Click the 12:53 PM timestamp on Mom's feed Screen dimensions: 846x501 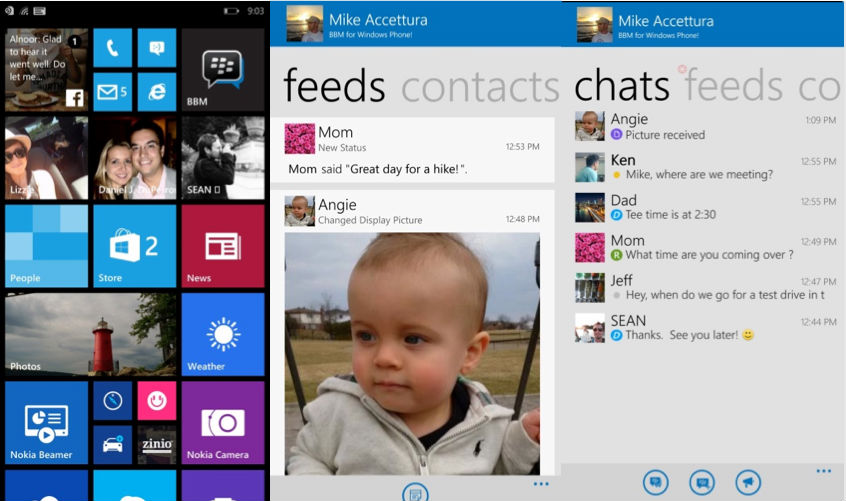point(522,147)
